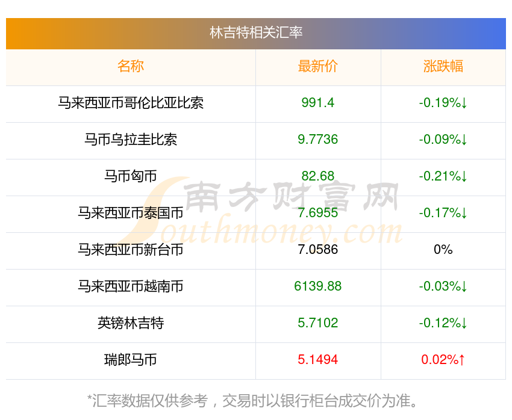Click the price 82.68
512x420 pixels.
coord(317,176)
